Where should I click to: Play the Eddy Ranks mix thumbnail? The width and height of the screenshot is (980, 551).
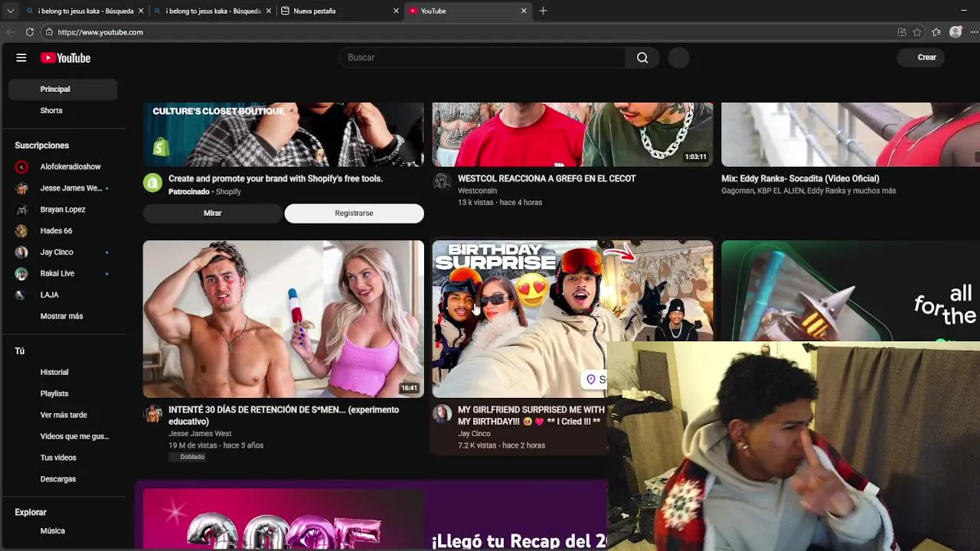tap(851, 135)
